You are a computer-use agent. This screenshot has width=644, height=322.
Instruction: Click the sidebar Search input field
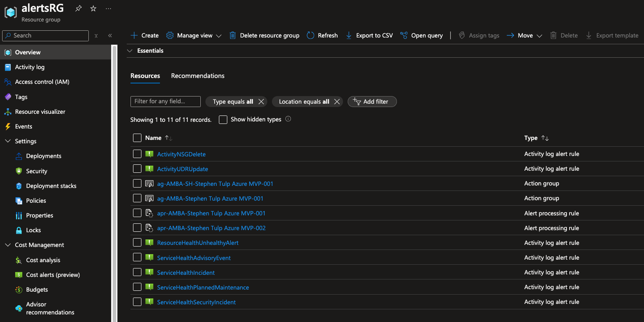click(45, 35)
